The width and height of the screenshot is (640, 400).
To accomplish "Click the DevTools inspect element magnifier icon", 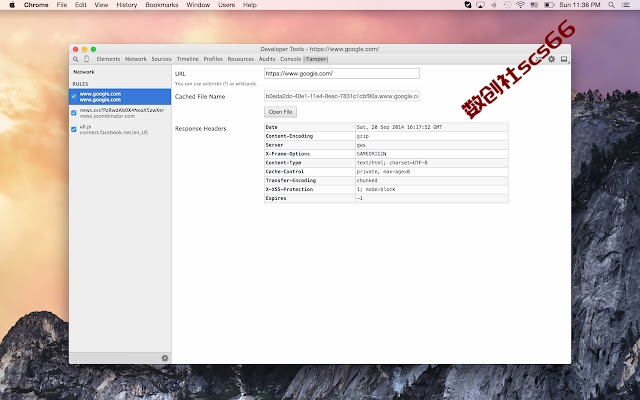I will [x=76, y=59].
